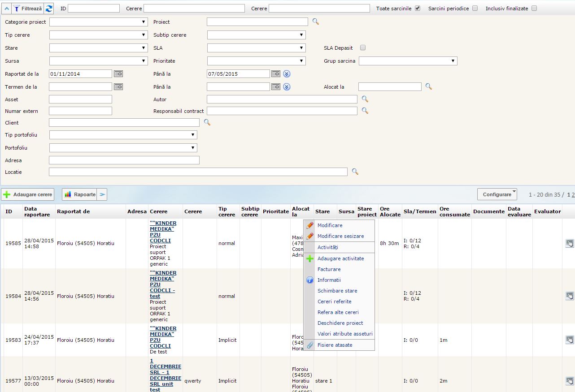Click the search icon next to Client
575x392 pixels.
click(207, 122)
